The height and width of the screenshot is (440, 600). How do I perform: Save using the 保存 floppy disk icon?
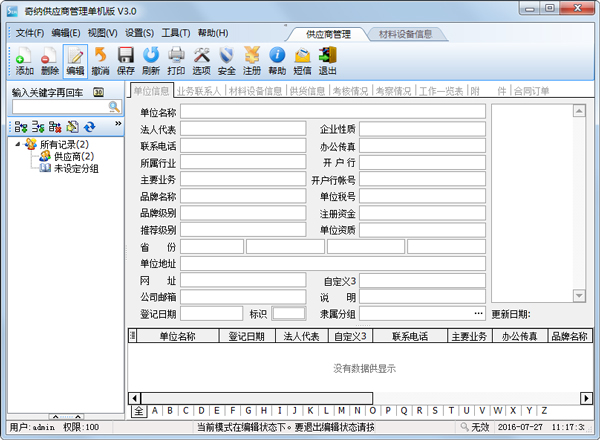tap(126, 61)
